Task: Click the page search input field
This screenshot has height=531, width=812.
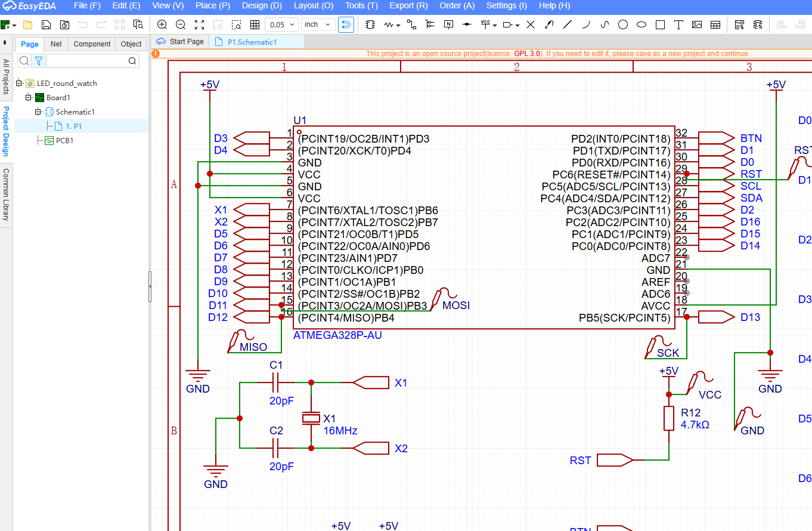Action: (x=86, y=61)
